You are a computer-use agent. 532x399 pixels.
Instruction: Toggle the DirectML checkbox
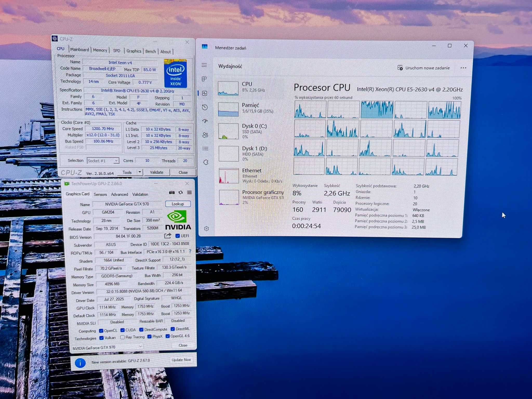pos(173,329)
